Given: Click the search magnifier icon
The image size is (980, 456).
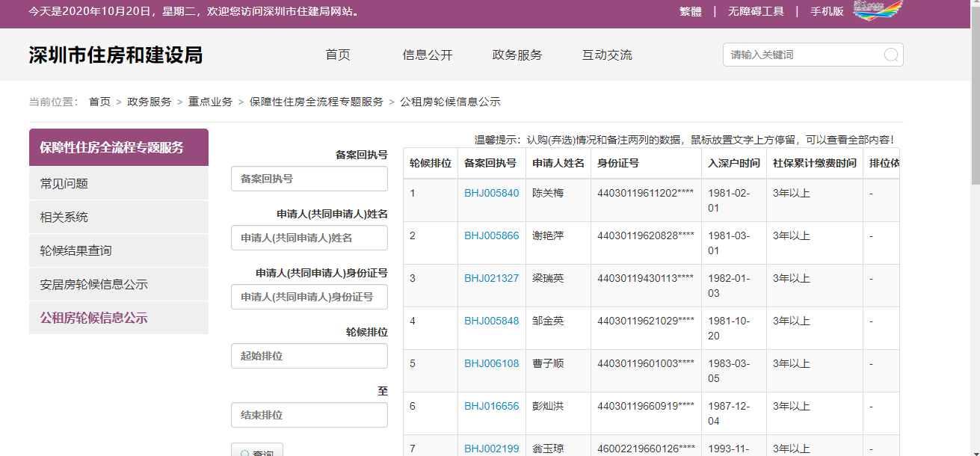Looking at the screenshot, I should point(891,55).
